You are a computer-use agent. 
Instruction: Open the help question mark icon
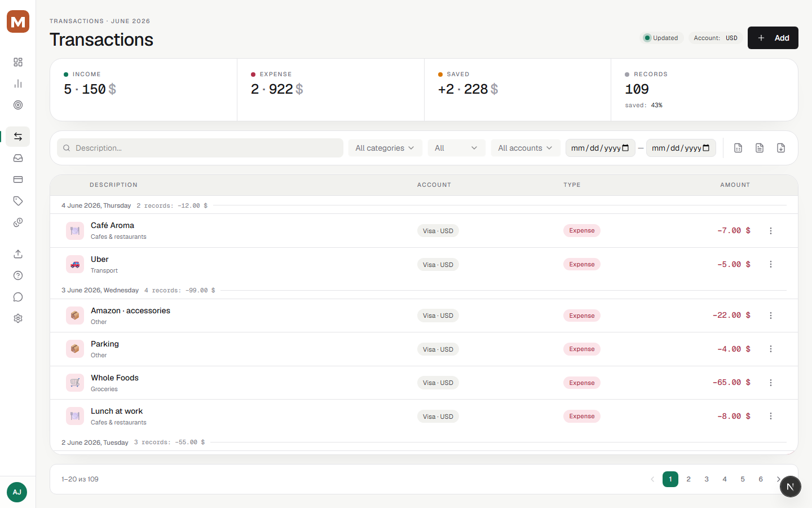[x=18, y=275]
